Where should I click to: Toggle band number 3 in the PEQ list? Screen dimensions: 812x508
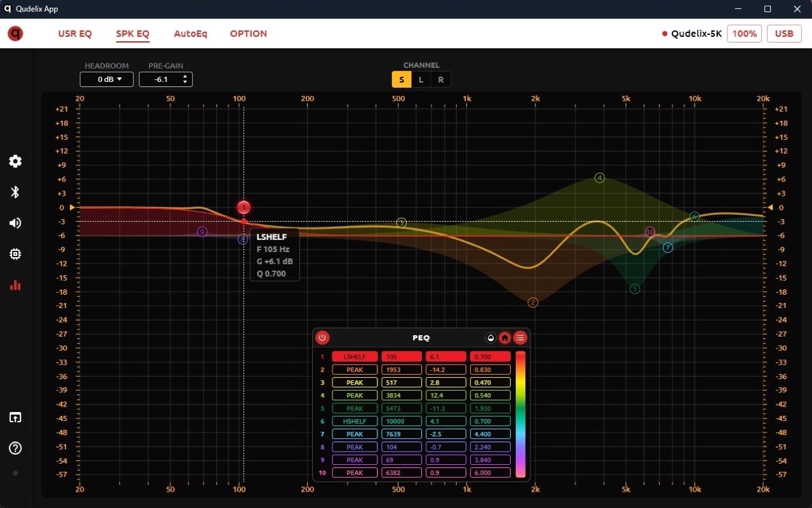[x=322, y=383]
